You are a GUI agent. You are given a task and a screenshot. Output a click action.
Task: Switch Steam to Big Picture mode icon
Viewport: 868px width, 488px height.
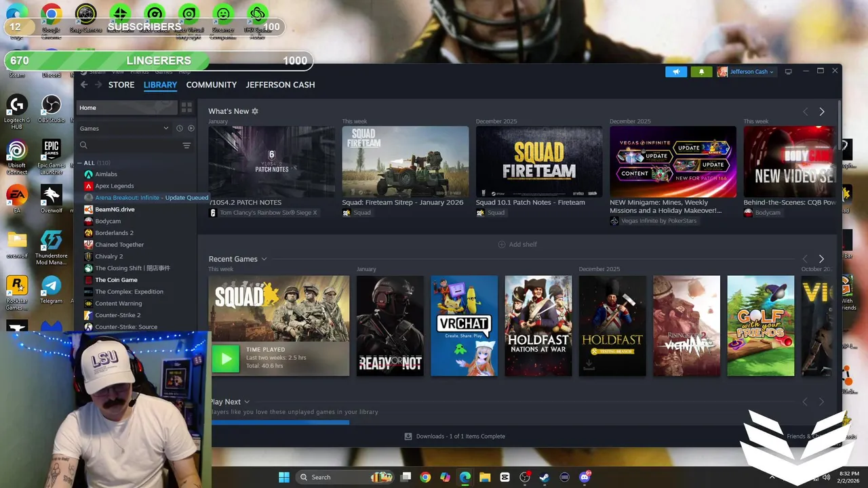tap(788, 72)
